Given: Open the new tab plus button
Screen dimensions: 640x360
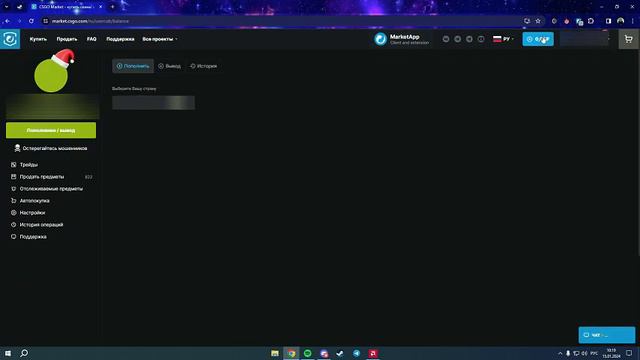Looking at the screenshot, I should click(113, 7).
